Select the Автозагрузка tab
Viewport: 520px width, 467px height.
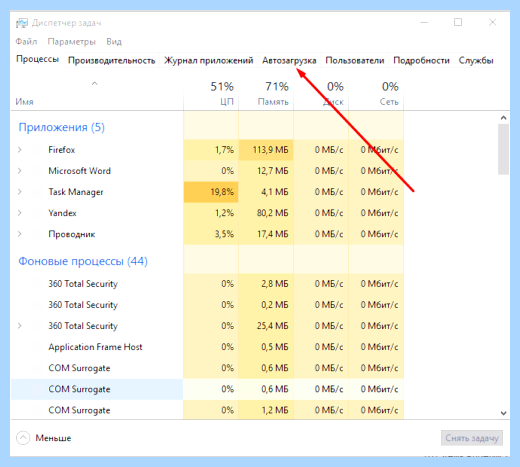[289, 60]
